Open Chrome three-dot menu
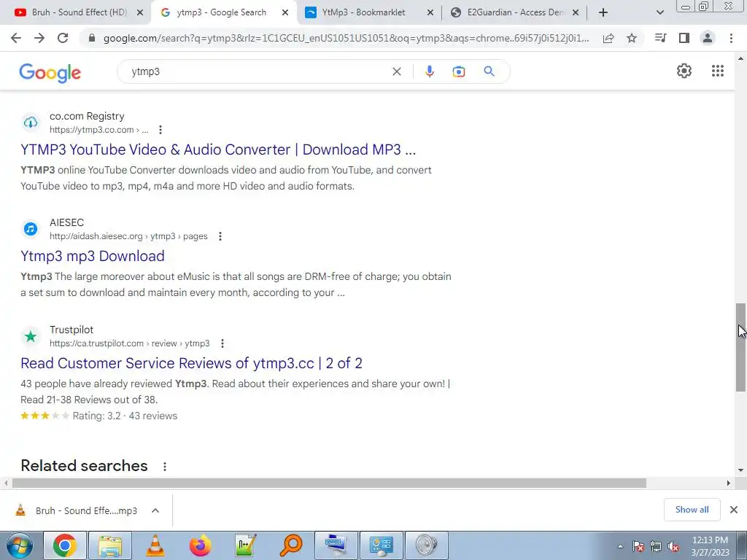 pos(731,38)
